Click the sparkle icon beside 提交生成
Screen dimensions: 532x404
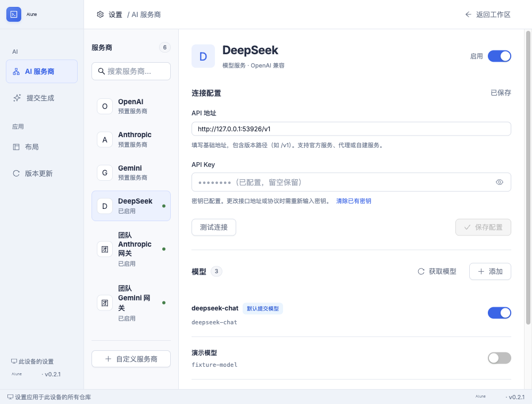coord(17,98)
